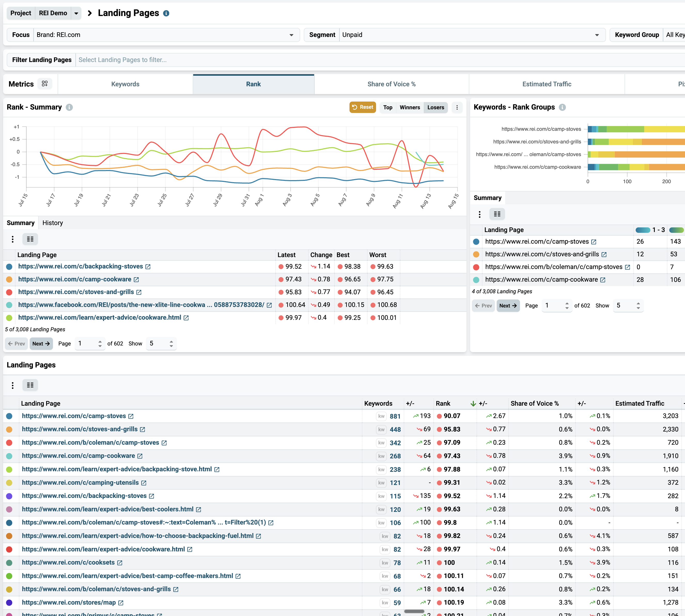Screen dimensions: 685x616
Task: Open the Segment Unpaid dropdown
Action: click(472, 35)
